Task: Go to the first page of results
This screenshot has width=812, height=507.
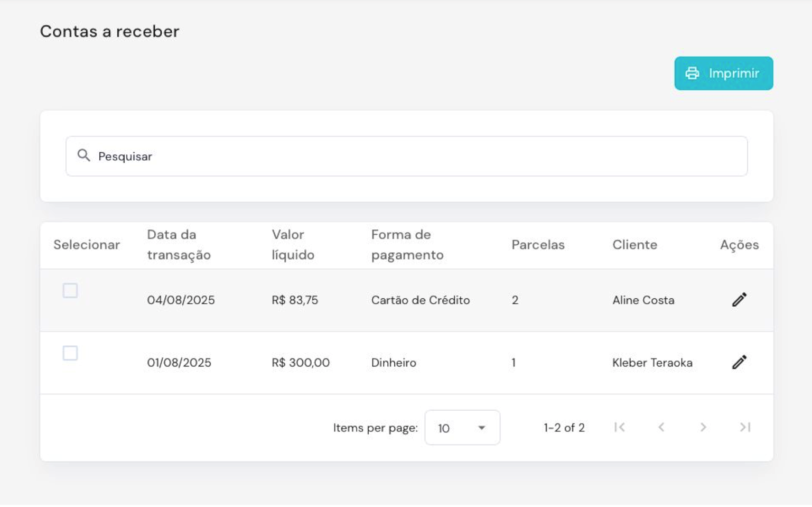Action: [620, 427]
